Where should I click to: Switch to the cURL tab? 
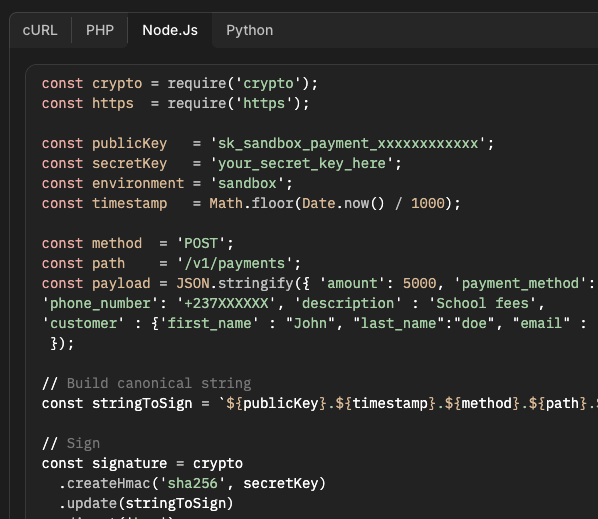pos(40,30)
